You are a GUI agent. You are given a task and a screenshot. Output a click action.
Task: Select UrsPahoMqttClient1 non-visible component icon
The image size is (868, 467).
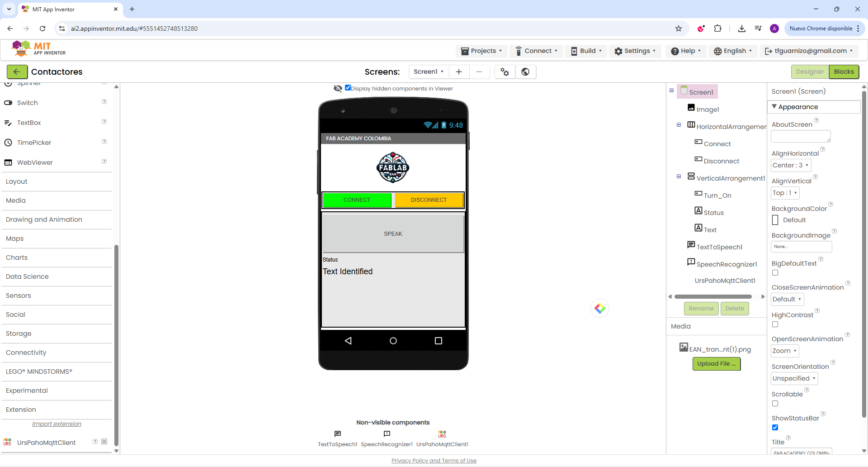click(x=442, y=434)
